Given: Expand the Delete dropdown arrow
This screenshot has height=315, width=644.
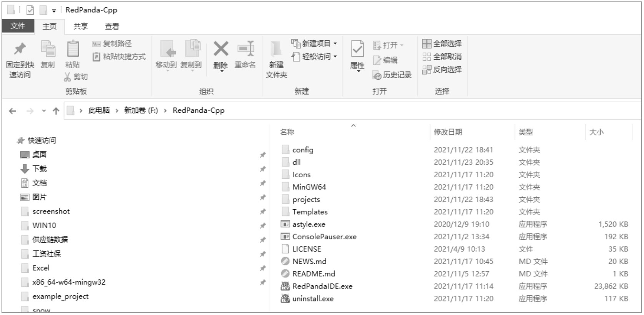Looking at the screenshot, I should point(221,71).
